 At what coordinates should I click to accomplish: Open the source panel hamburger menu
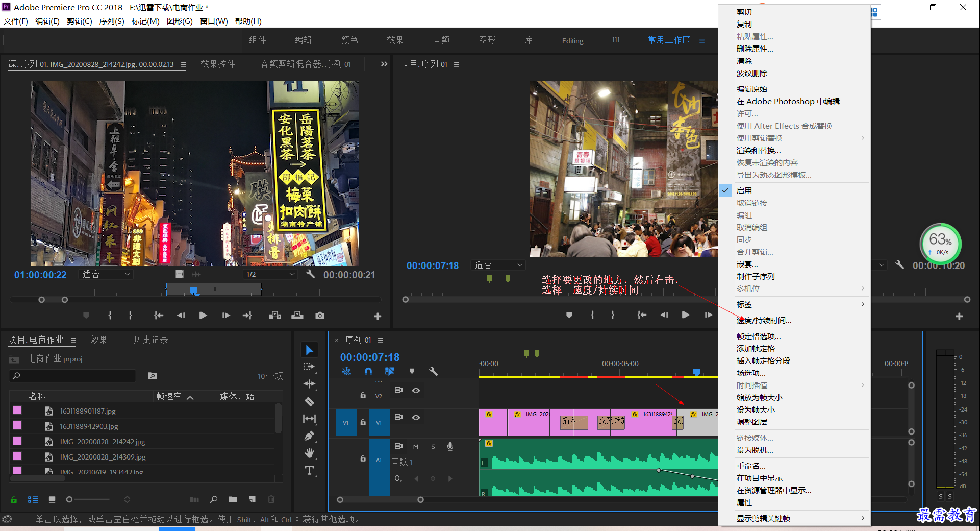tap(184, 64)
